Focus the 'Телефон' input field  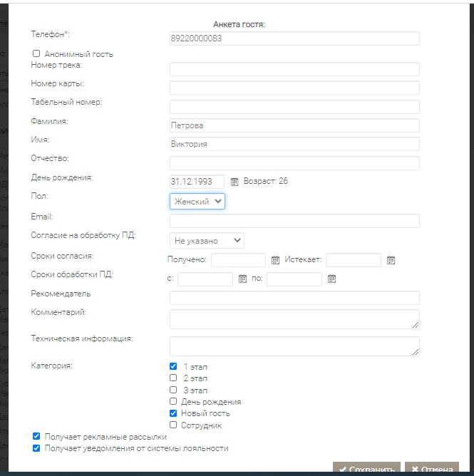pyautogui.click(x=294, y=38)
